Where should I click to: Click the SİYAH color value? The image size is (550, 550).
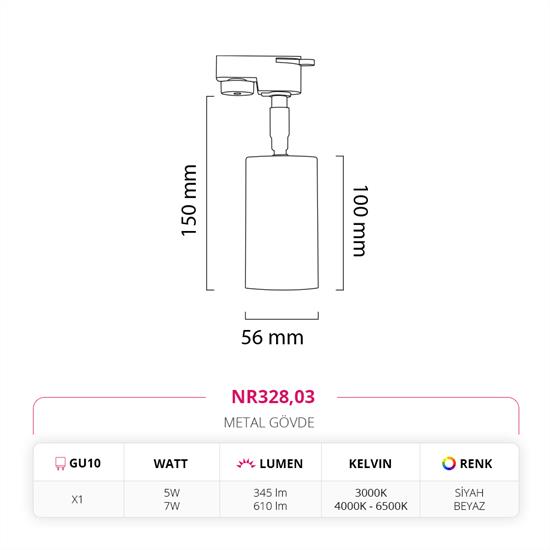coord(469,492)
